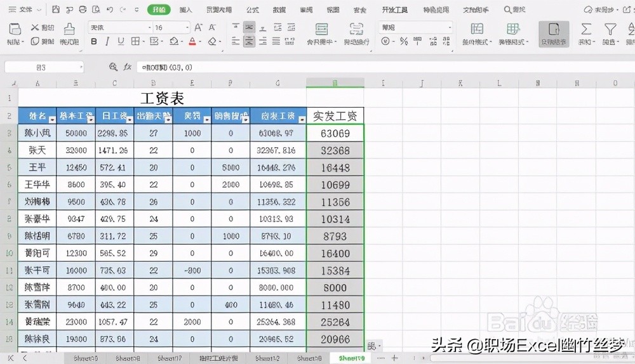Click the Undo arrow icon
635x364 pixels.
click(x=110, y=10)
